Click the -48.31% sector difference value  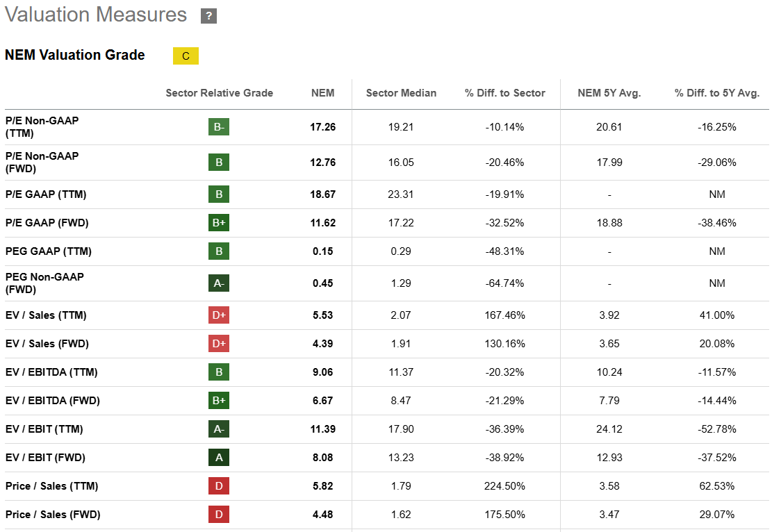coord(504,251)
